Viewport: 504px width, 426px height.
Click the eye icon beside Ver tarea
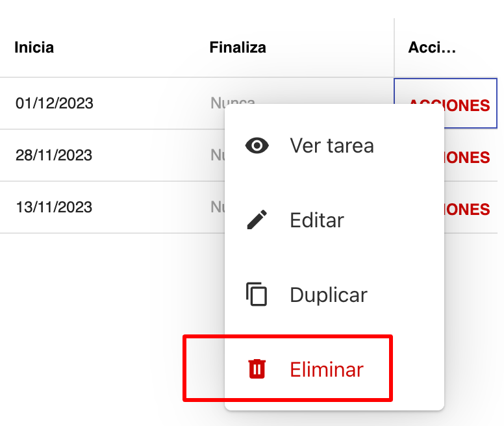[257, 145]
